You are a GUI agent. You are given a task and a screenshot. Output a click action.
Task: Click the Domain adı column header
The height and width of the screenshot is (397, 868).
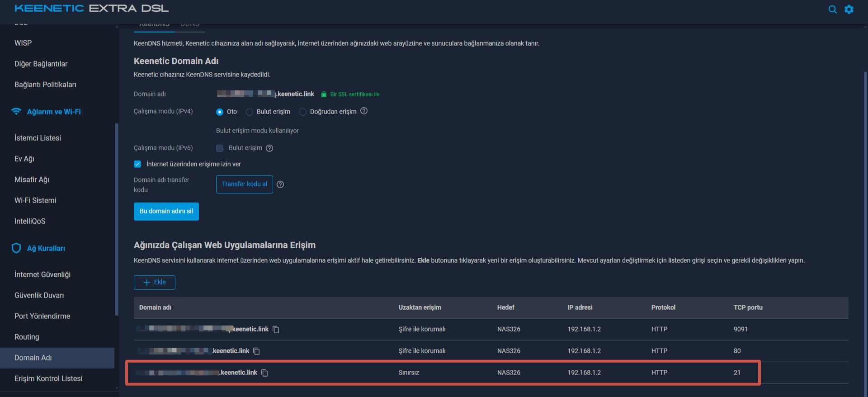[155, 307]
